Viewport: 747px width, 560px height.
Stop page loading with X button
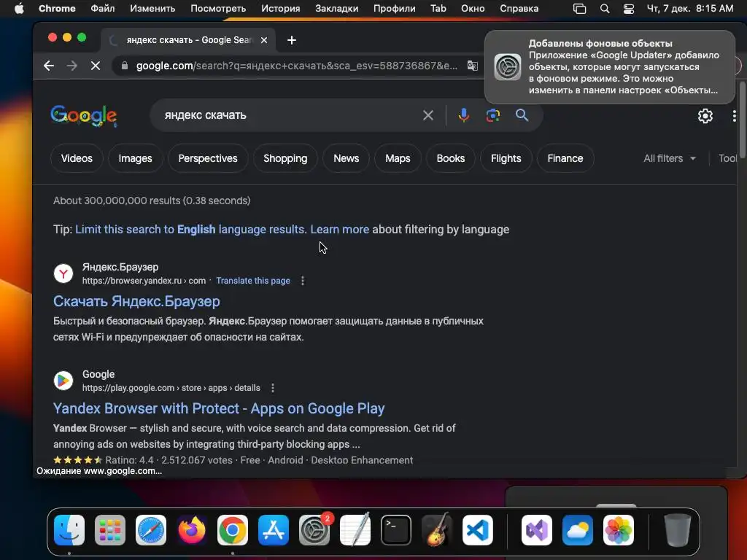pyautogui.click(x=96, y=66)
